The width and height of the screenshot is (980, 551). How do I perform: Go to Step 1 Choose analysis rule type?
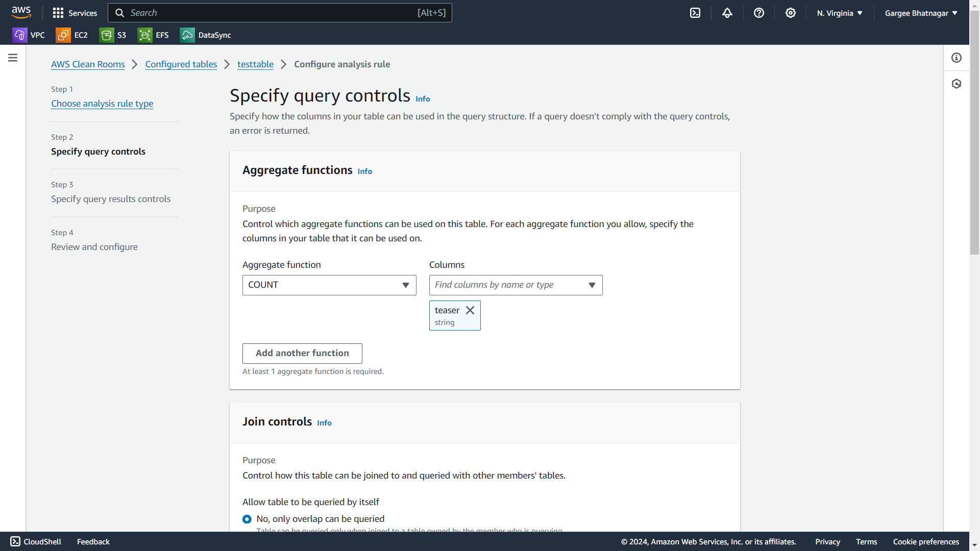click(102, 104)
